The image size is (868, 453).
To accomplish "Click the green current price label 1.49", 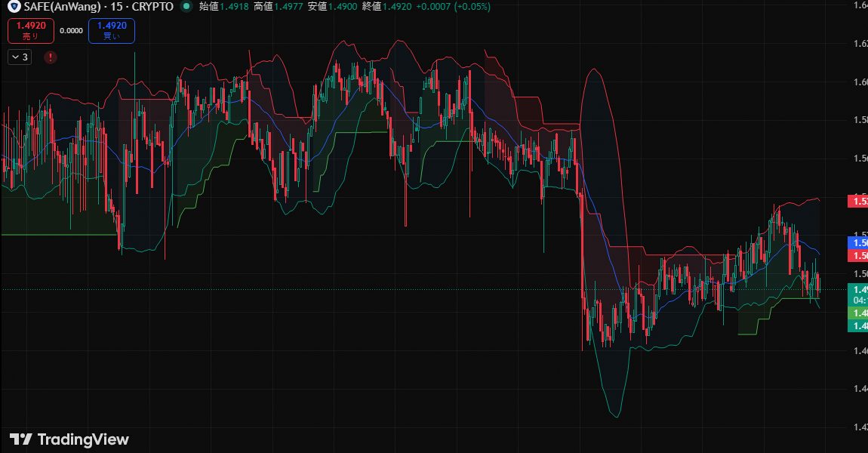I will click(857, 289).
